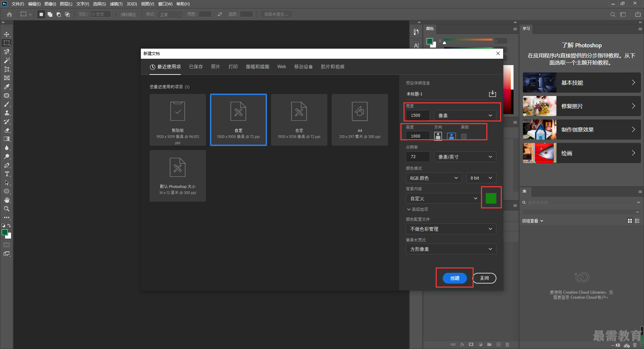The height and width of the screenshot is (349, 644).
Task: Choose portrait orientation
Action: coord(438,136)
